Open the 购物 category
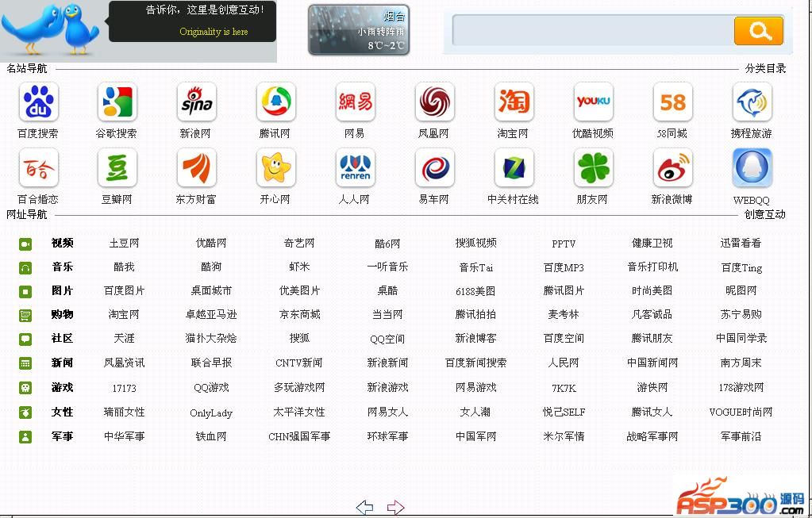 point(62,314)
